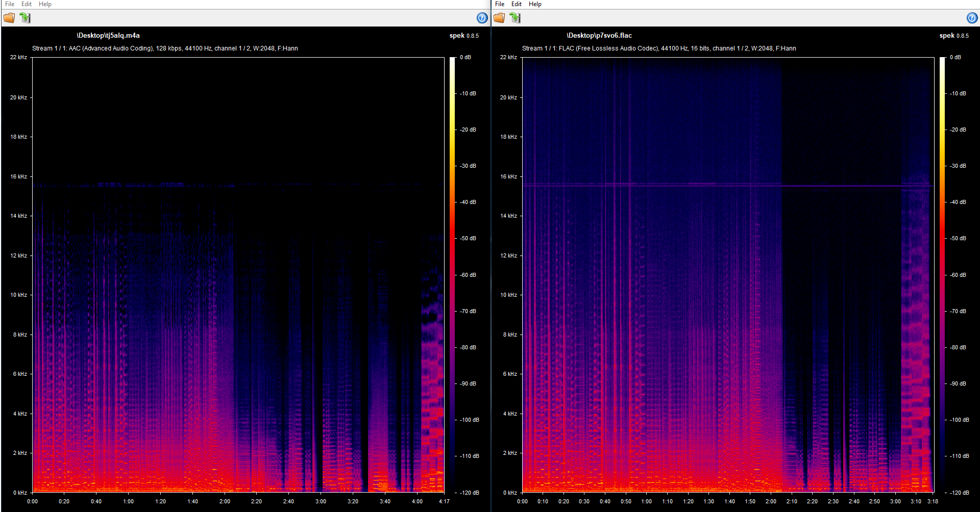Viewport: 980px width, 512px height.
Task: Click the 16 kHz axis label in the m4a window
Action: 18,176
